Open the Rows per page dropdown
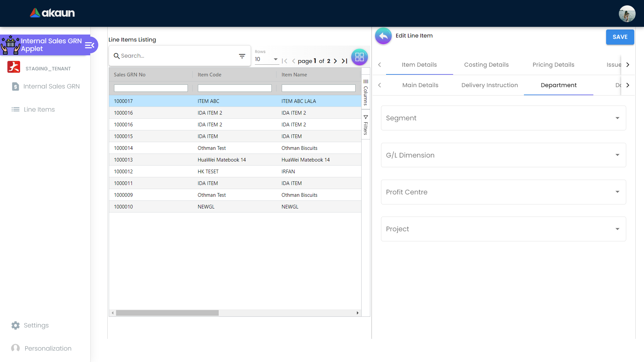 266,59
